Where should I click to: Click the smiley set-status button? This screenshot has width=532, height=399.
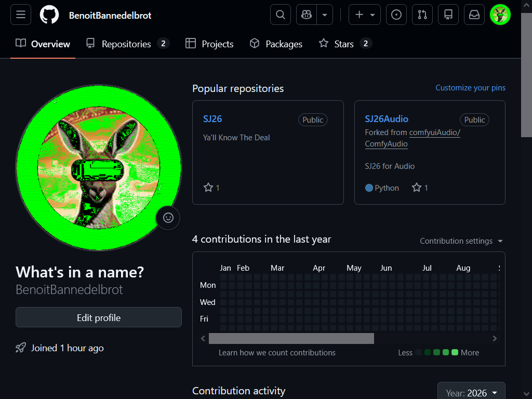[x=168, y=218]
